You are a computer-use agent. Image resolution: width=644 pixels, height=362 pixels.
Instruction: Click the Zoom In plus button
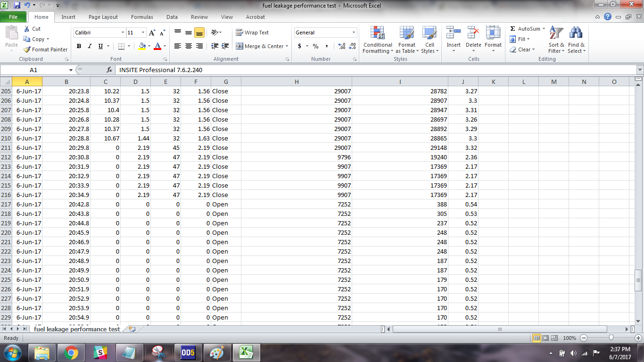638,338
